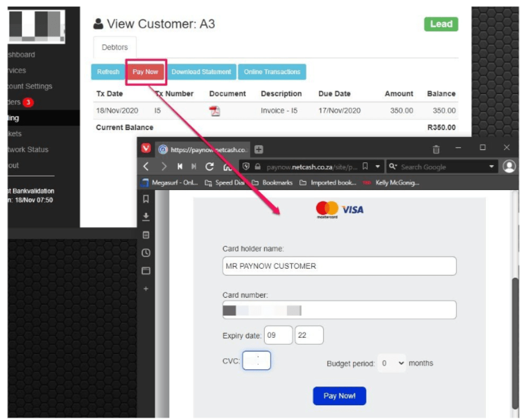Open the Downloads side panel
The height and width of the screenshot is (420, 523).
pos(146,217)
